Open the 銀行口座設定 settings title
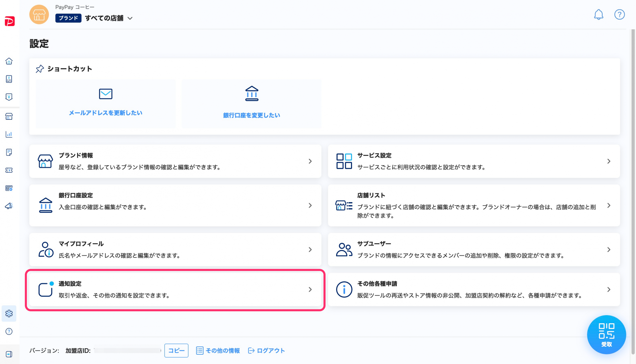Image resolution: width=636 pixels, height=364 pixels. (x=76, y=195)
